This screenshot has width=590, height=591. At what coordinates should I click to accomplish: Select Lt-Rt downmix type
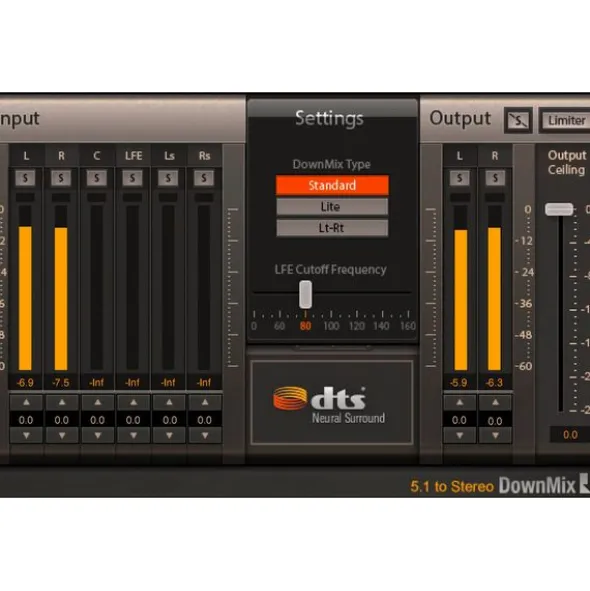pyautogui.click(x=332, y=228)
